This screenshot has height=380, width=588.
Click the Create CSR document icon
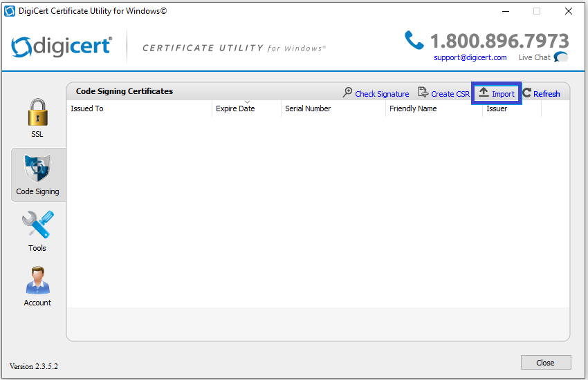pyautogui.click(x=423, y=92)
